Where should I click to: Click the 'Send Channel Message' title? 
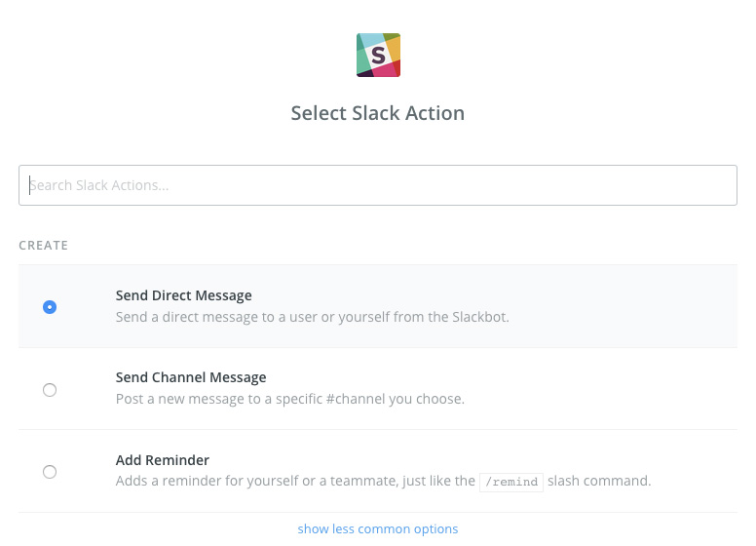tap(191, 377)
